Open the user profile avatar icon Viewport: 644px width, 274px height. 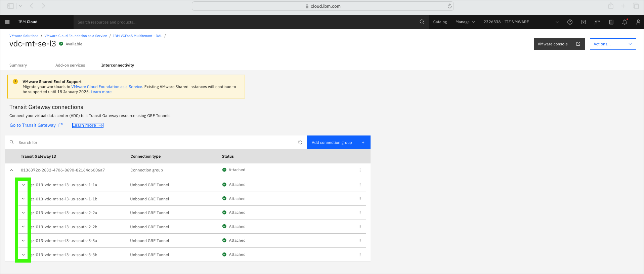(638, 22)
